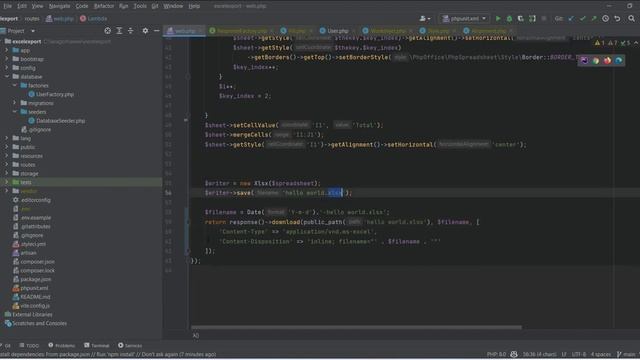Click 4 spaces indent setting in status bar

[601, 354]
